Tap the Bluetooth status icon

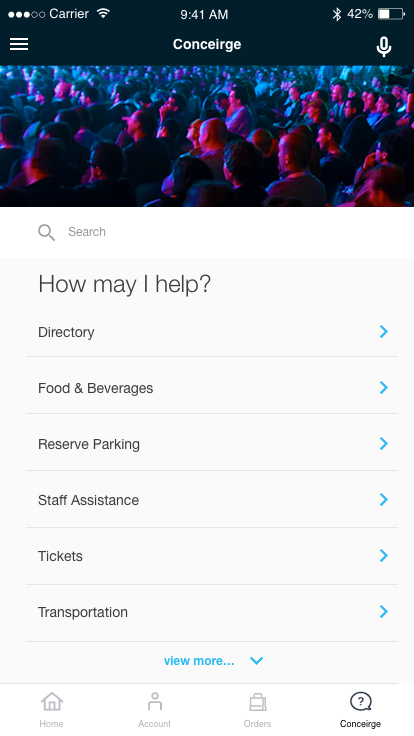tap(337, 14)
